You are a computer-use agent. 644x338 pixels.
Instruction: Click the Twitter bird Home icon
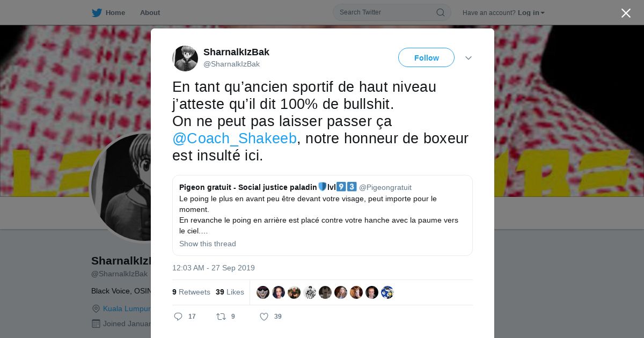(x=97, y=12)
